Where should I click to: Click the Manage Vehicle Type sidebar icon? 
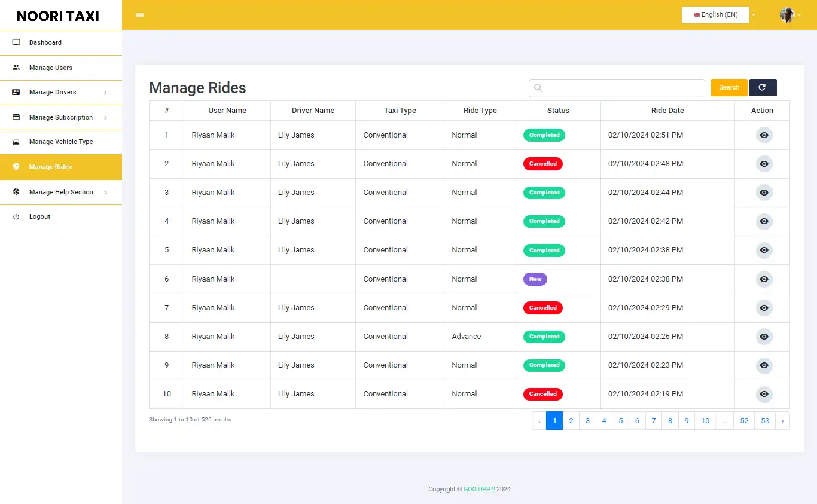15,142
